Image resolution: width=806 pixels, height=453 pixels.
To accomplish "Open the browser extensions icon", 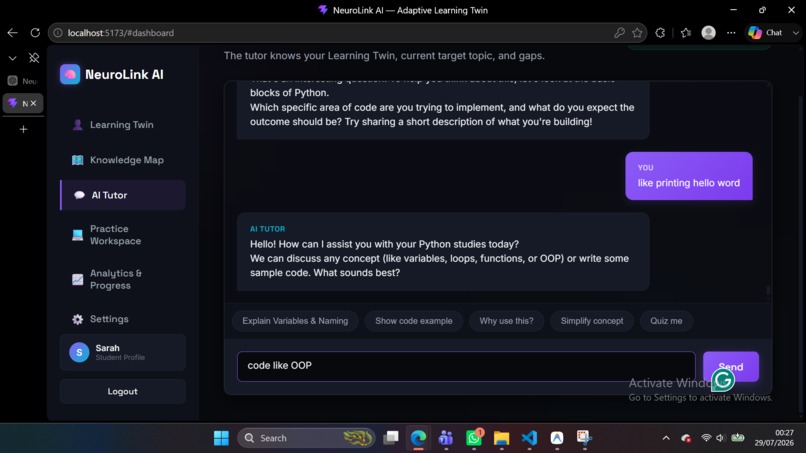I will click(x=661, y=33).
